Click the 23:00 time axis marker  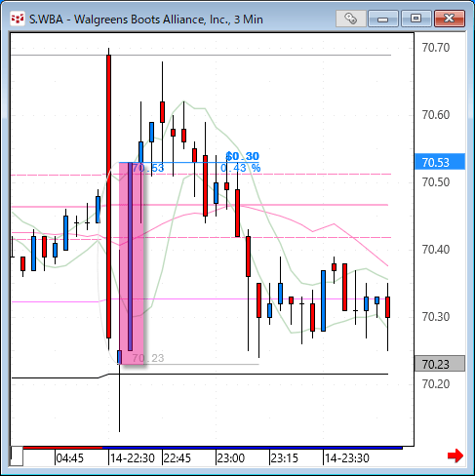tap(231, 458)
